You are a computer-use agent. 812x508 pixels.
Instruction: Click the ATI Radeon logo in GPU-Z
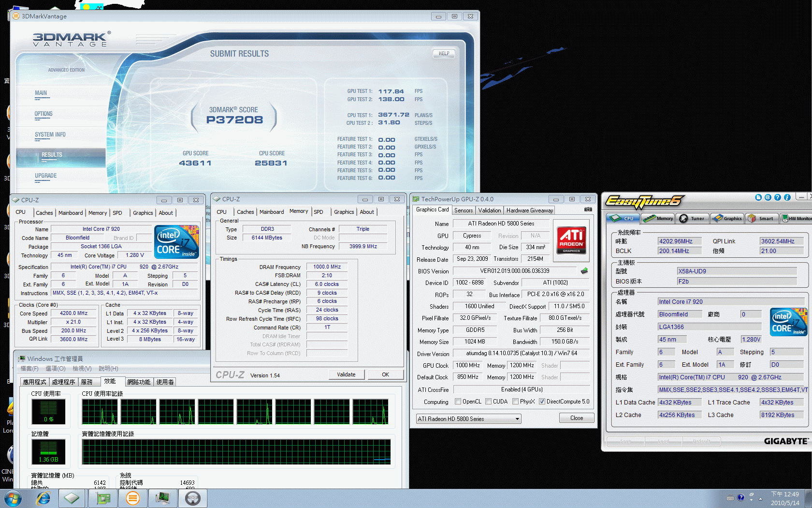[x=571, y=240]
